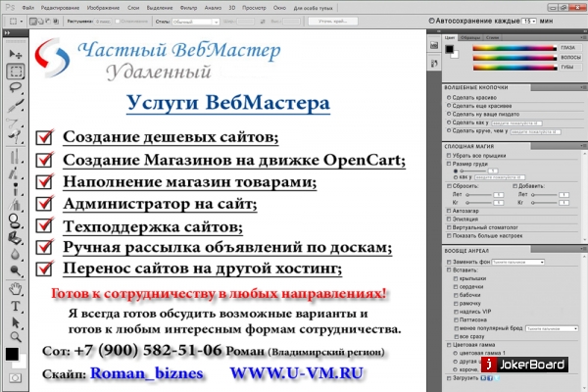The height and width of the screenshot is (392, 588).
Task: Open the 'менее популярный бред' dropdown
Action: (552, 328)
